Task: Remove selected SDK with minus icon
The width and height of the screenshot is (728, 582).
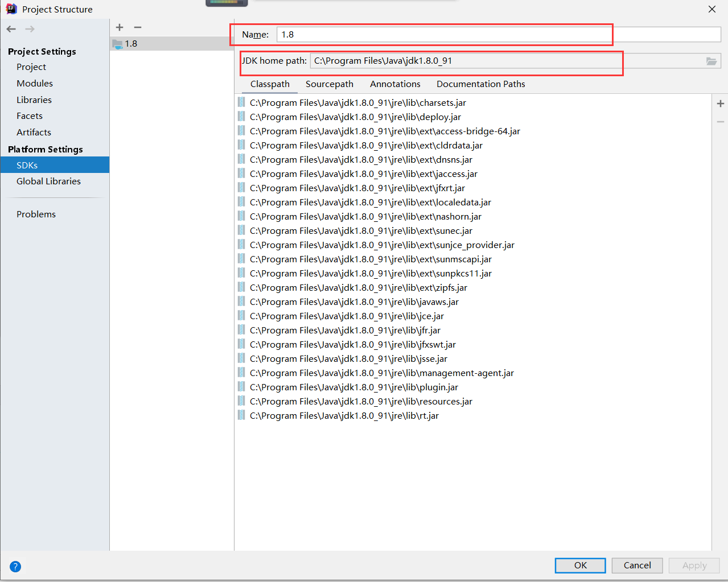Action: point(138,27)
